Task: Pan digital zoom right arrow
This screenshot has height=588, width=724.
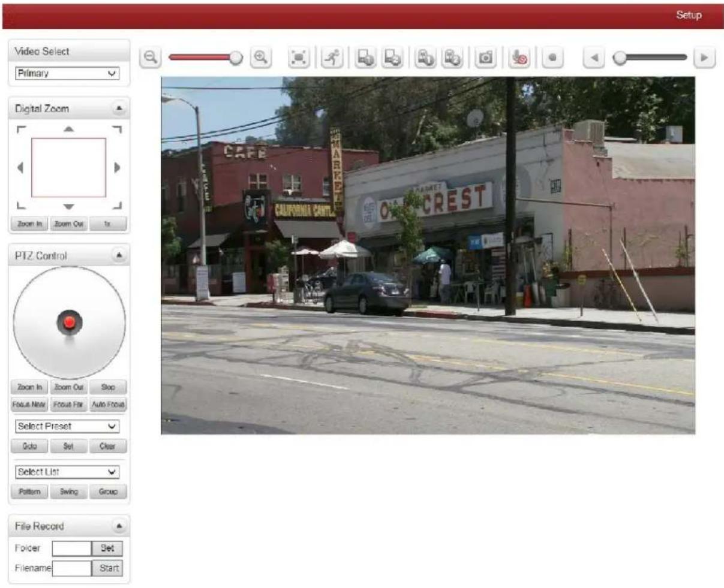Action: (117, 168)
